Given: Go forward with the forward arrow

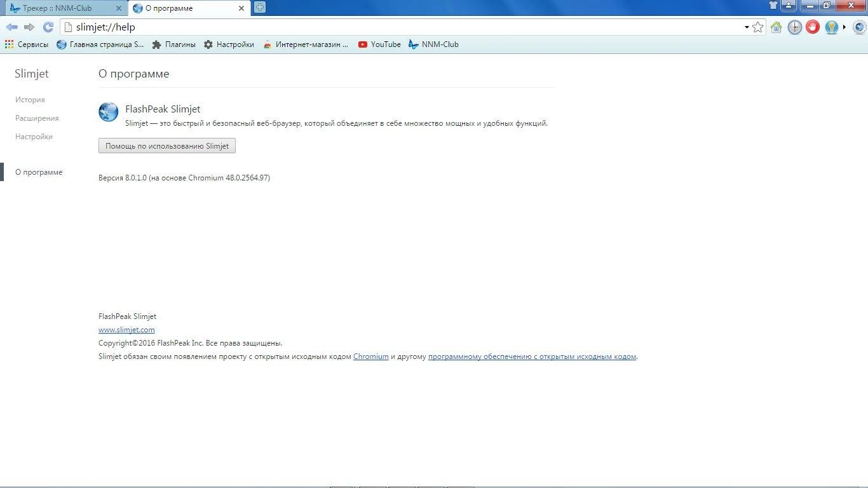Looking at the screenshot, I should [x=29, y=27].
